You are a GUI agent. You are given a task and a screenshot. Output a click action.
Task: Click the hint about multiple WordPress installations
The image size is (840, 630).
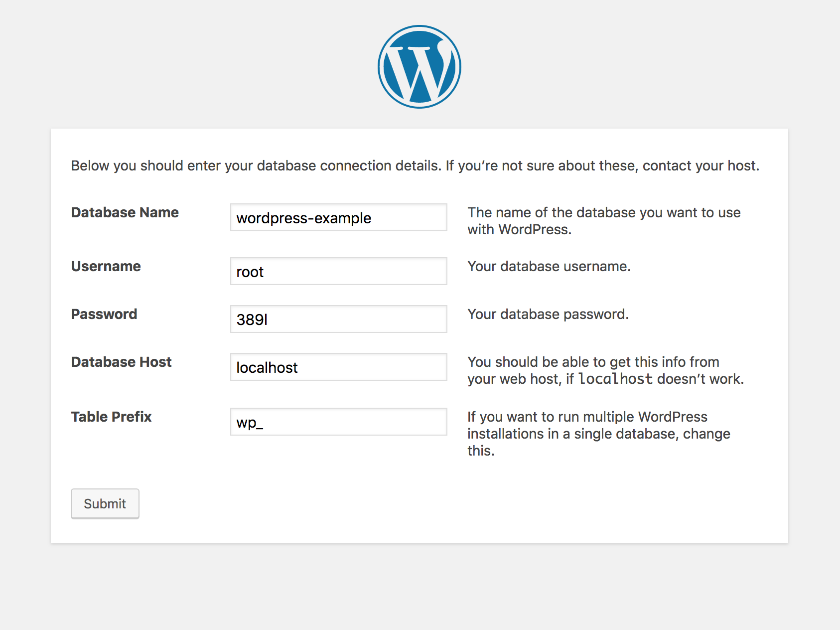(x=598, y=426)
